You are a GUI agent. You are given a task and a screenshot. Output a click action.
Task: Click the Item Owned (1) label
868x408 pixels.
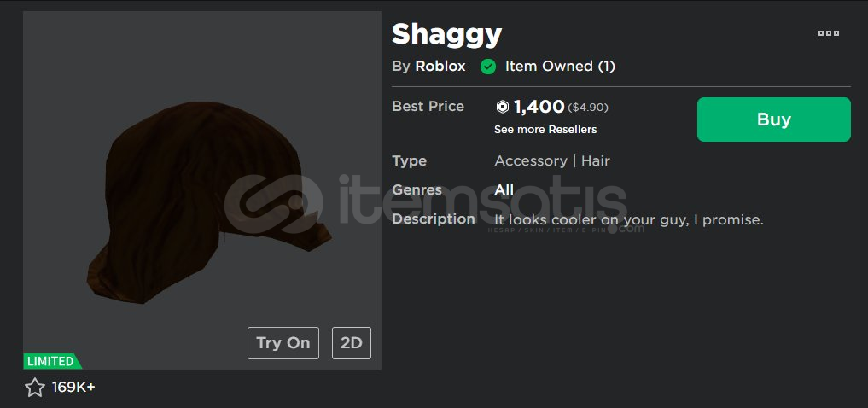point(560,67)
